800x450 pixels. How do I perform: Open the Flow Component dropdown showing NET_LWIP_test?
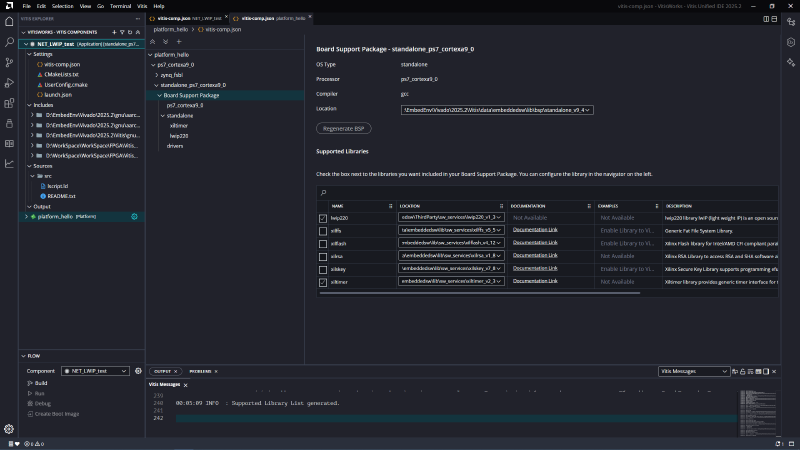click(x=95, y=371)
